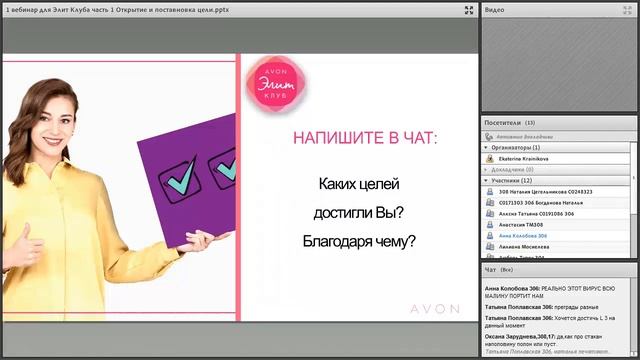Click slide text 'Каких целей'

[x=359, y=184]
